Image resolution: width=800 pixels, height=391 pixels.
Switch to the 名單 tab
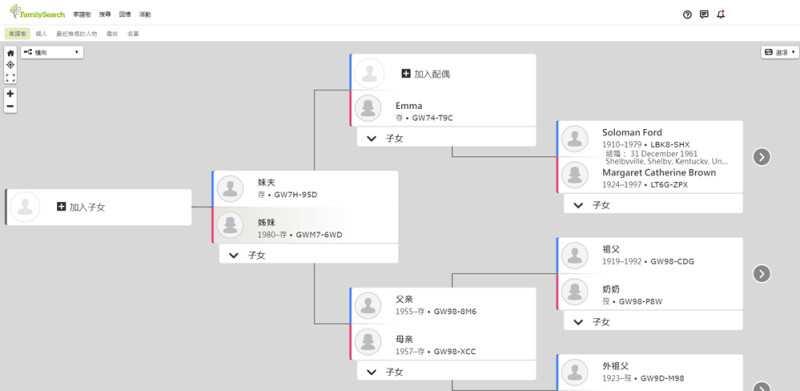(x=133, y=34)
